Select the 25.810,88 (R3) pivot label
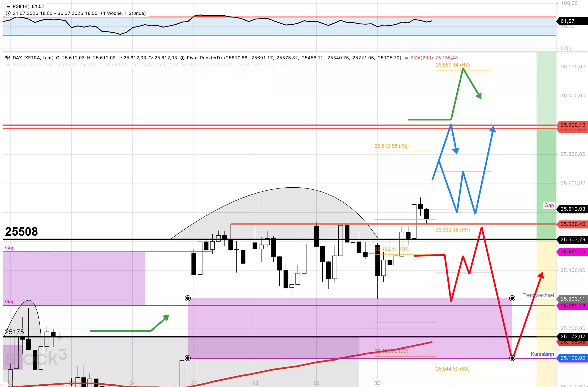 coord(392,146)
